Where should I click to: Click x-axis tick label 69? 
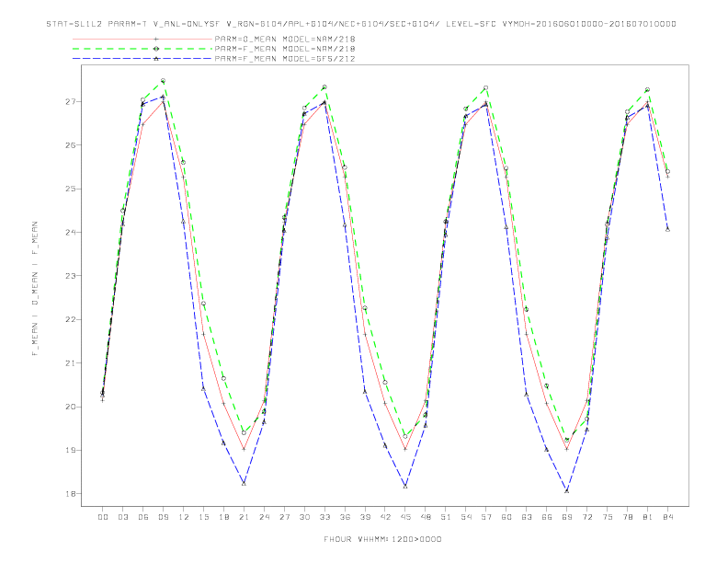click(x=567, y=517)
